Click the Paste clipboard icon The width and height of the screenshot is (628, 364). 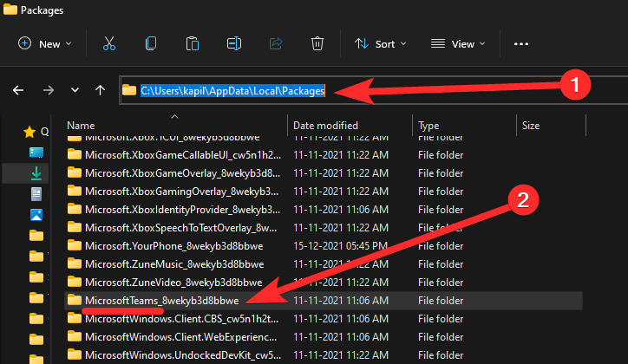click(x=193, y=43)
